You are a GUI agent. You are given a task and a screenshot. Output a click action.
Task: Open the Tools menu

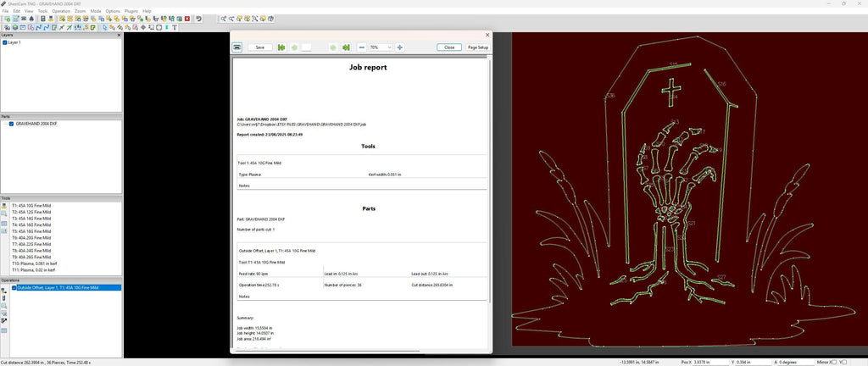pyautogui.click(x=42, y=11)
